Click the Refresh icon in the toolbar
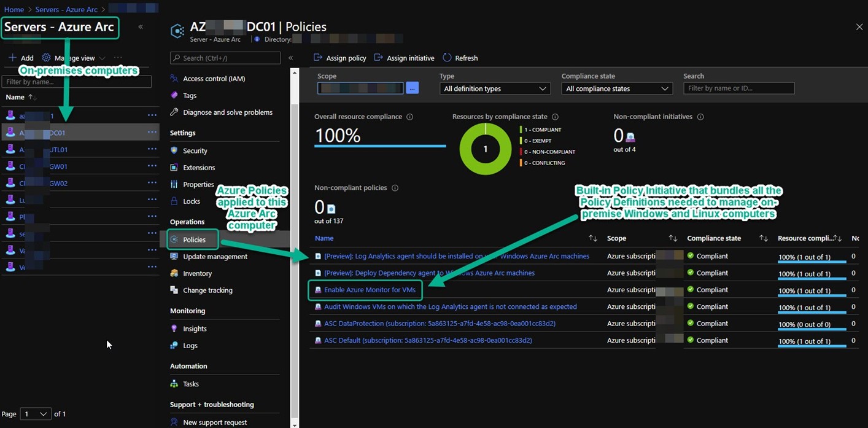868x428 pixels. click(x=447, y=58)
